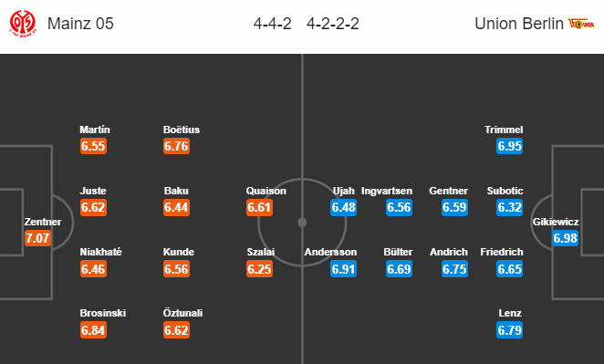The width and height of the screenshot is (604, 364).
Task: Click Boëtius's 6.76 rating badge
Action: click(x=176, y=146)
